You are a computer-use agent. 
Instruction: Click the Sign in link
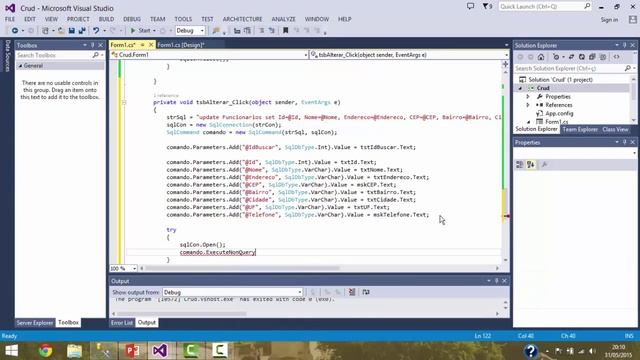coord(609,20)
